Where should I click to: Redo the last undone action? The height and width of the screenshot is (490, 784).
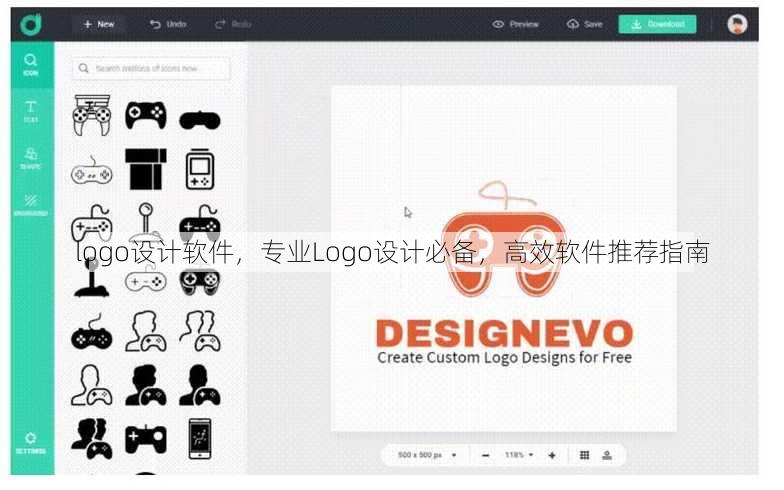[233, 24]
